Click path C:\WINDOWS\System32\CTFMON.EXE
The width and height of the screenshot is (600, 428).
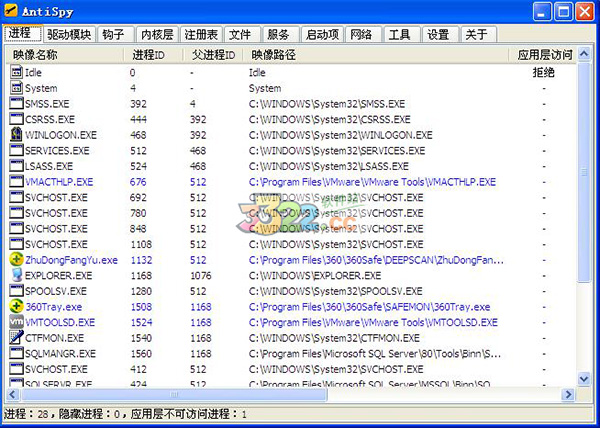click(x=334, y=338)
